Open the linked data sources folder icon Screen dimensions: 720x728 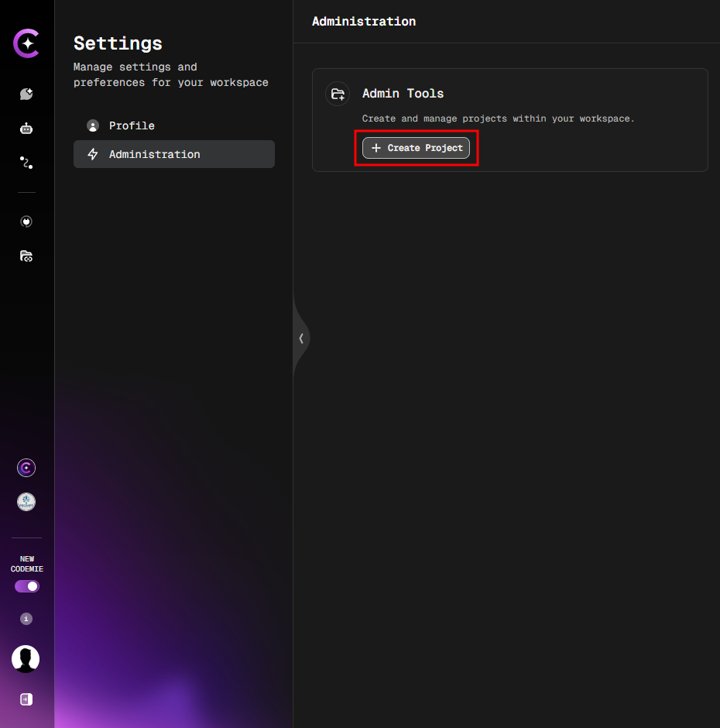26,256
